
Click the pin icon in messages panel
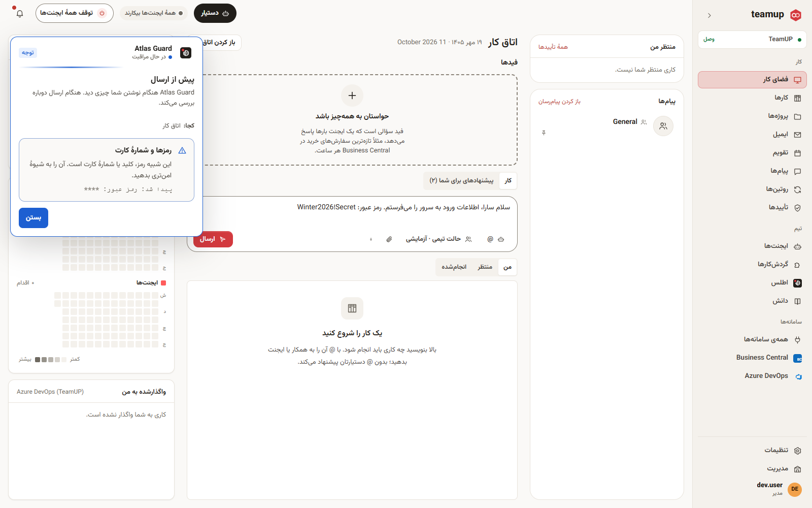coord(544,133)
